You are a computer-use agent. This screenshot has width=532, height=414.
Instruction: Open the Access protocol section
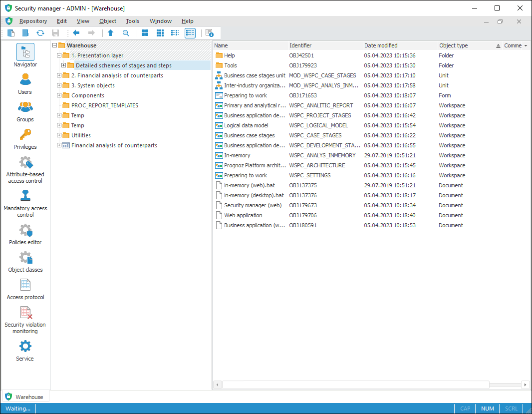coord(25,289)
